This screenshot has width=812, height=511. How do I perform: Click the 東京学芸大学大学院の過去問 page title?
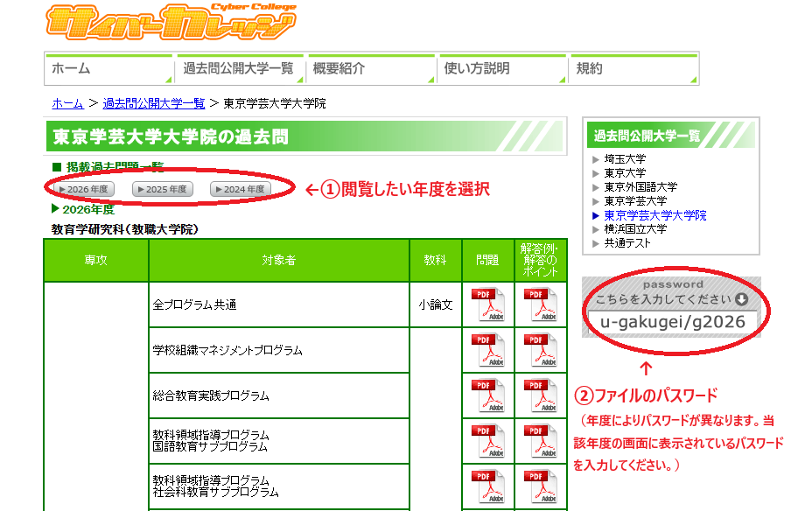[171, 137]
